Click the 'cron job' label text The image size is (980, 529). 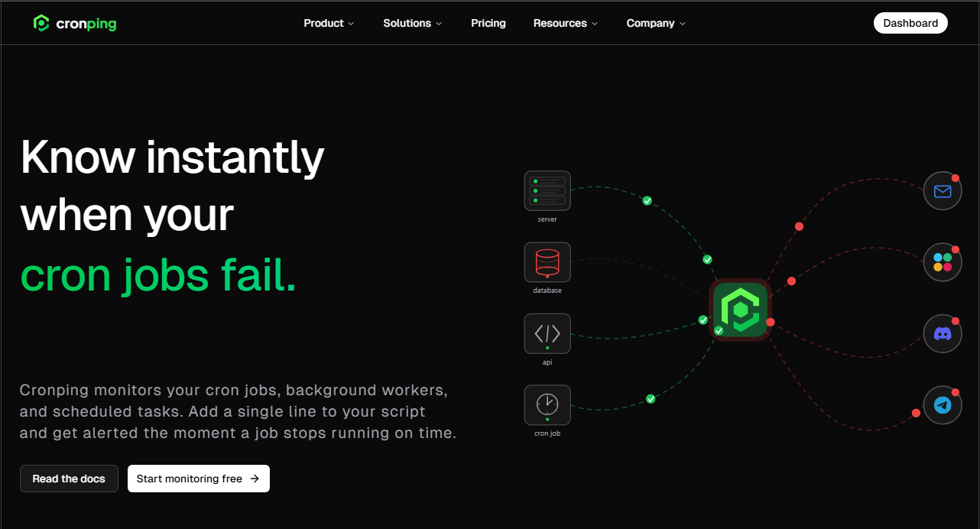(x=547, y=433)
